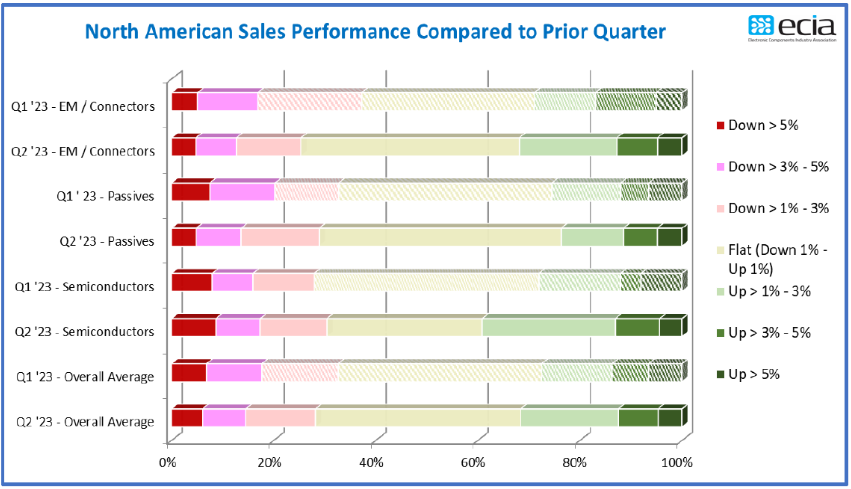Select the Q2 '23 - EM / Connectors label

point(83,151)
